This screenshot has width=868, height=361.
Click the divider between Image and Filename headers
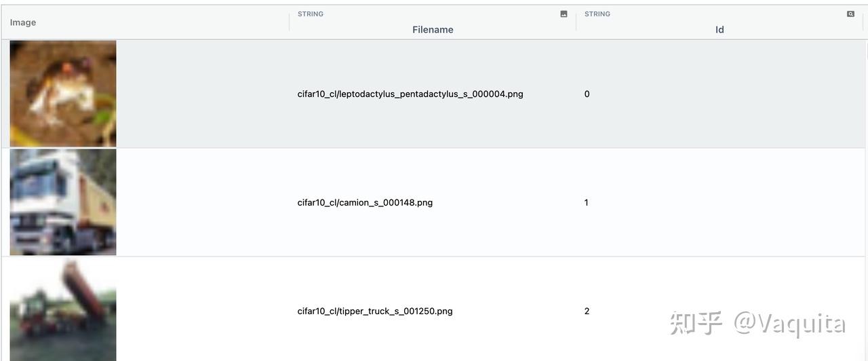click(x=290, y=22)
